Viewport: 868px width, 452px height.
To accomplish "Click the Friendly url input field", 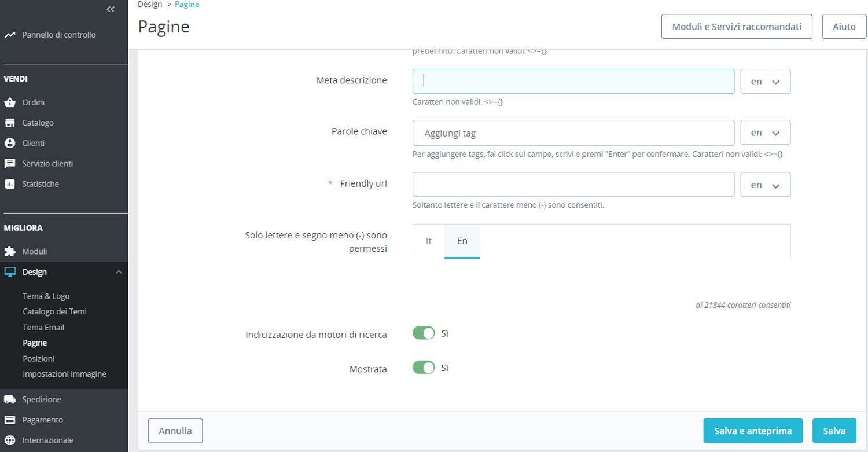I will [x=573, y=185].
